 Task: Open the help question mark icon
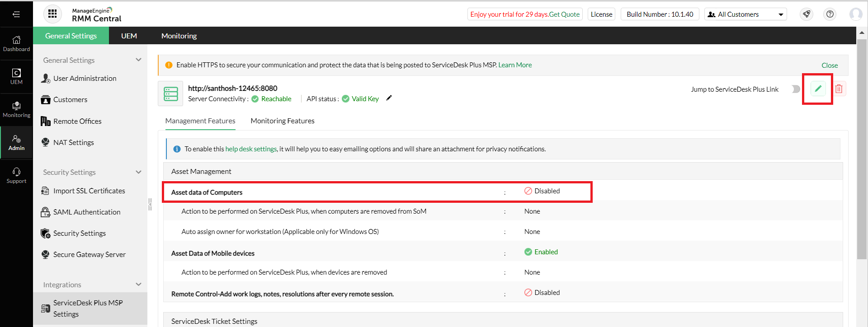pyautogui.click(x=830, y=14)
